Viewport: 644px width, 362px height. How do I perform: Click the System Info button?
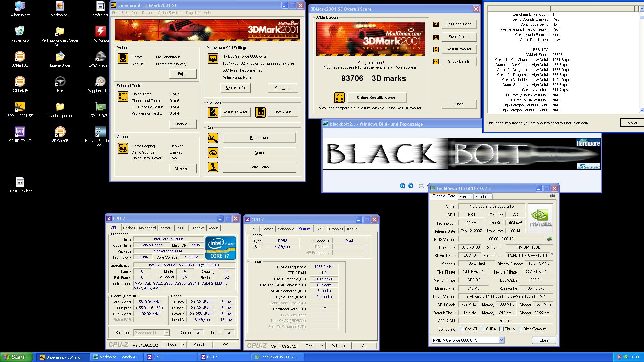[235, 88]
